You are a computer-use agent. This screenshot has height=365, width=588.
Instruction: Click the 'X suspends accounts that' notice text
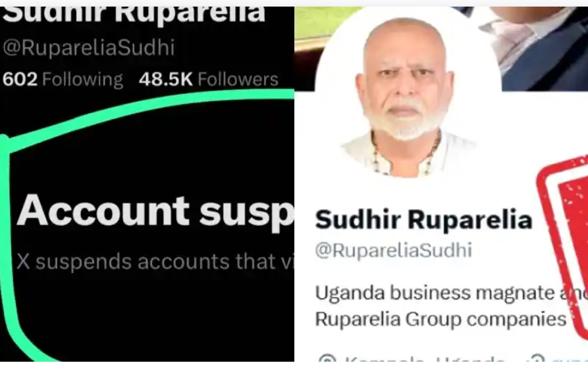click(155, 261)
